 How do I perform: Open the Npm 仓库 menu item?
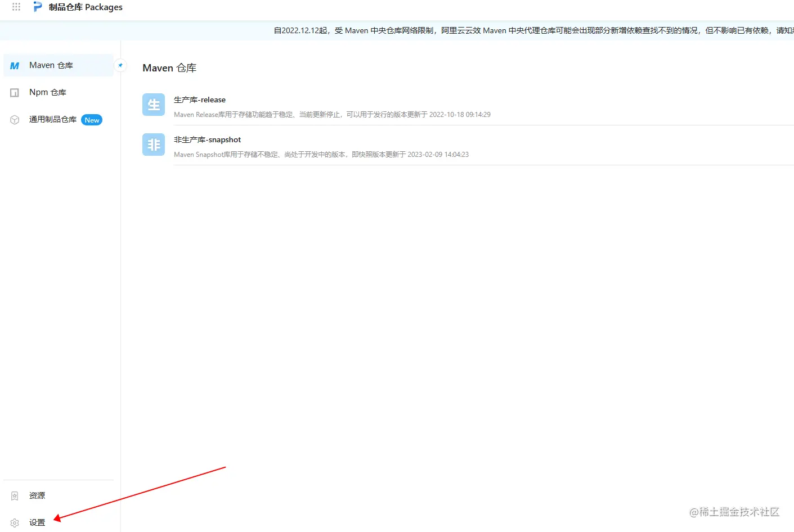(x=59, y=92)
